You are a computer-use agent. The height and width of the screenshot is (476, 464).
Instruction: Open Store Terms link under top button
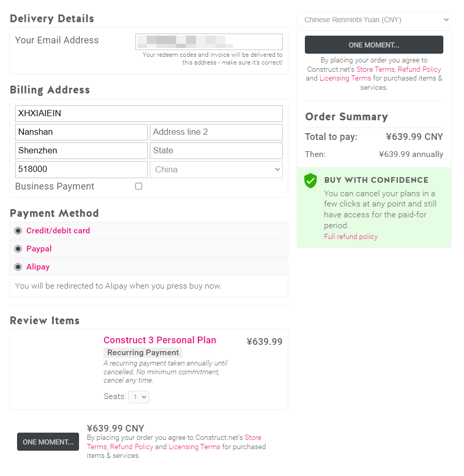click(375, 69)
